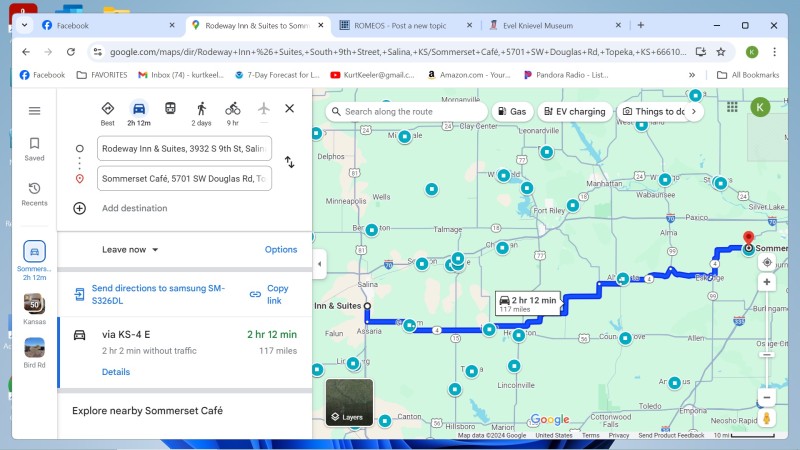Click the red destination pin marker

coord(748,238)
